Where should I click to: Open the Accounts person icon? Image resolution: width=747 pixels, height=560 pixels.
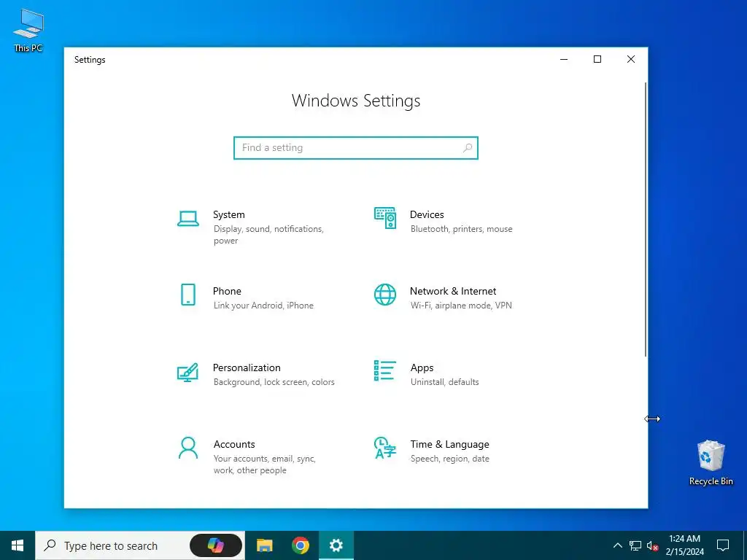point(187,448)
